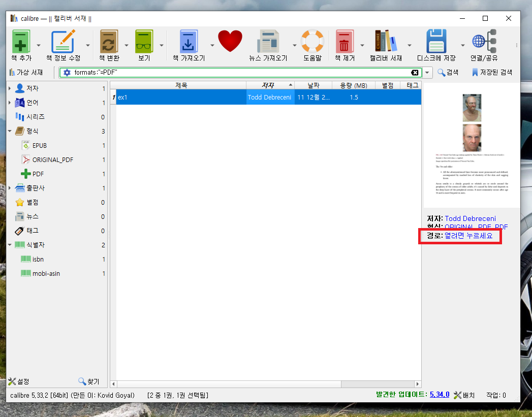Open the 책 정보 수정 dropdown arrow
This screenshot has width=532, height=417.
pos(88,45)
